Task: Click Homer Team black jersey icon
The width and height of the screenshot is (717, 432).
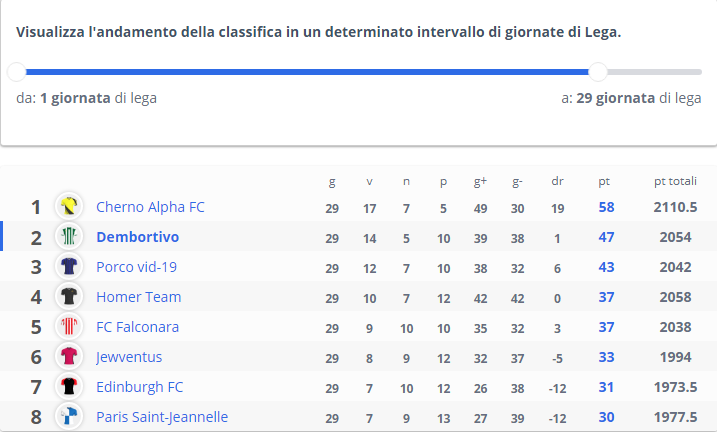Action: [x=69, y=296]
